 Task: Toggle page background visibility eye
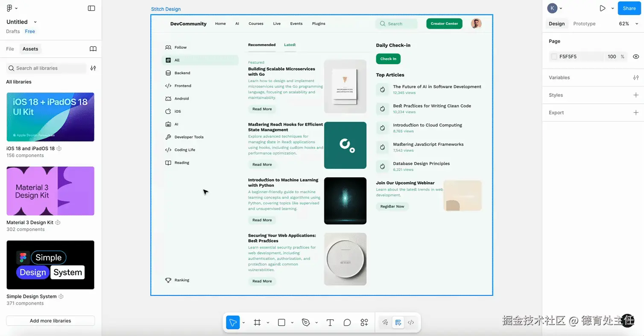[x=636, y=56]
